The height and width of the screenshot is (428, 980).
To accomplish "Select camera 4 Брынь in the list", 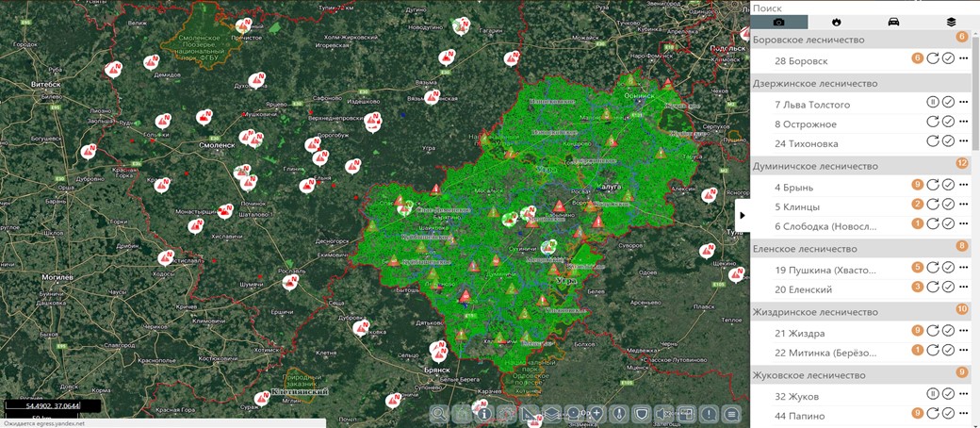I will 796,187.
